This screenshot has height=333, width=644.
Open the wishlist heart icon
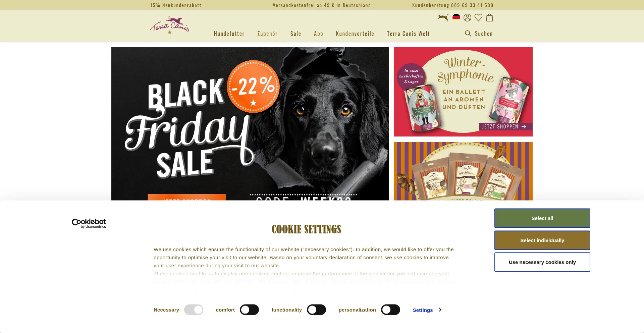(x=478, y=17)
